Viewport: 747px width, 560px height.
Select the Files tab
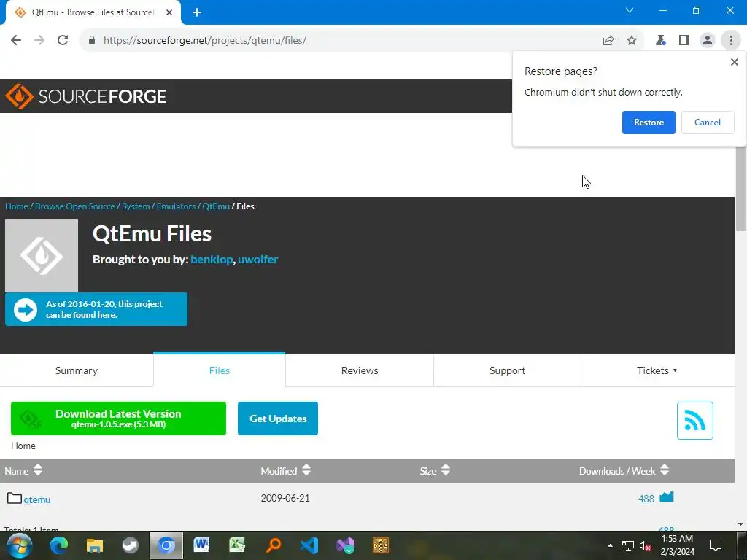pos(219,370)
